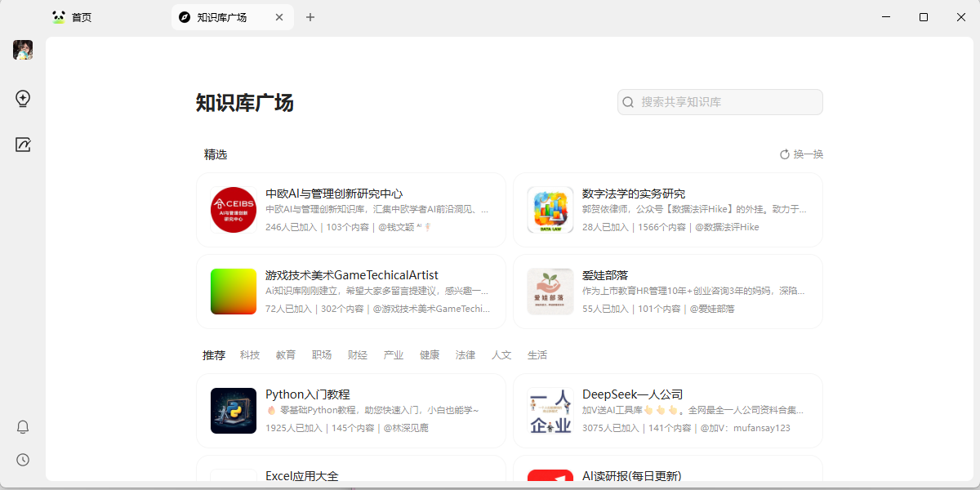Select the 科技 category tab
This screenshot has height=490, width=980.
click(x=250, y=355)
